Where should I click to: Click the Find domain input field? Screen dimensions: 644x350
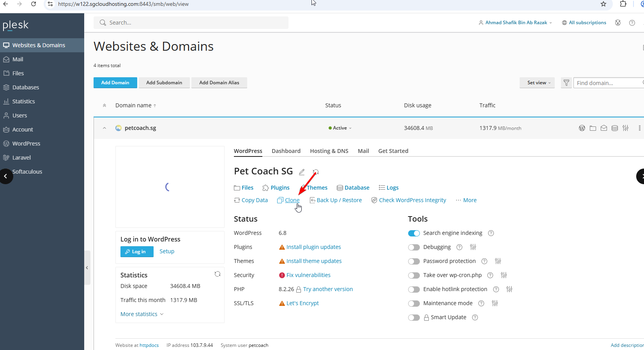[x=609, y=83]
